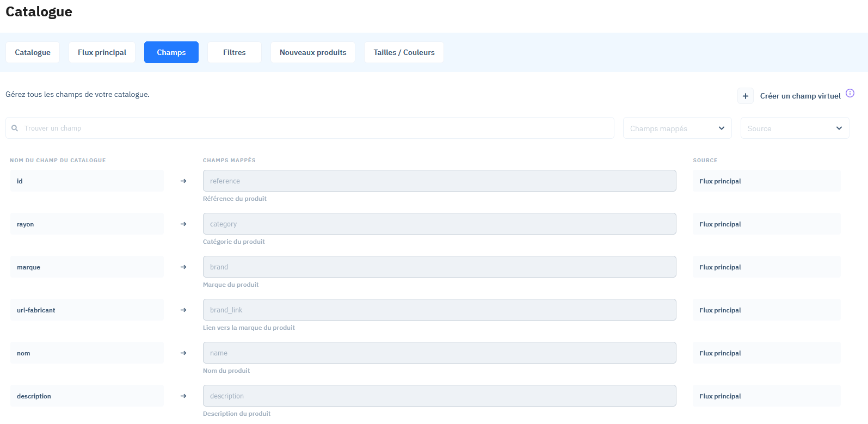Click the Créer un champ virtuel link
Viewport: 868px width, 424px height.
tap(800, 96)
